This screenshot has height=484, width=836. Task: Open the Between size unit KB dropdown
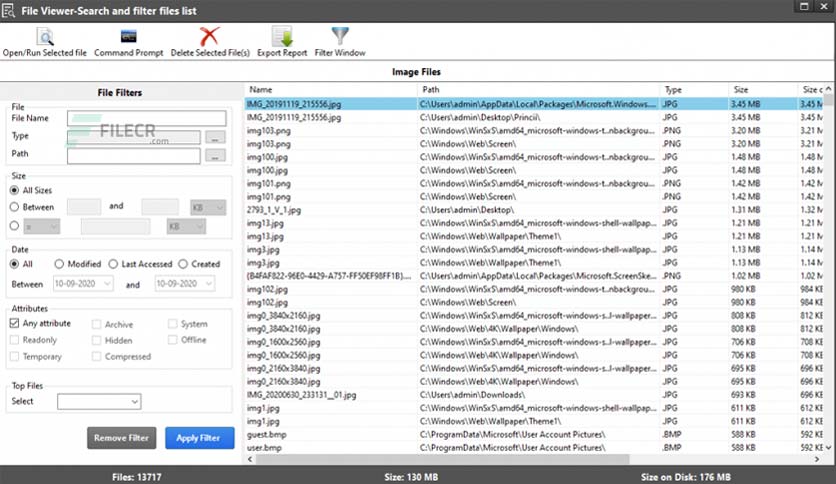click(208, 207)
